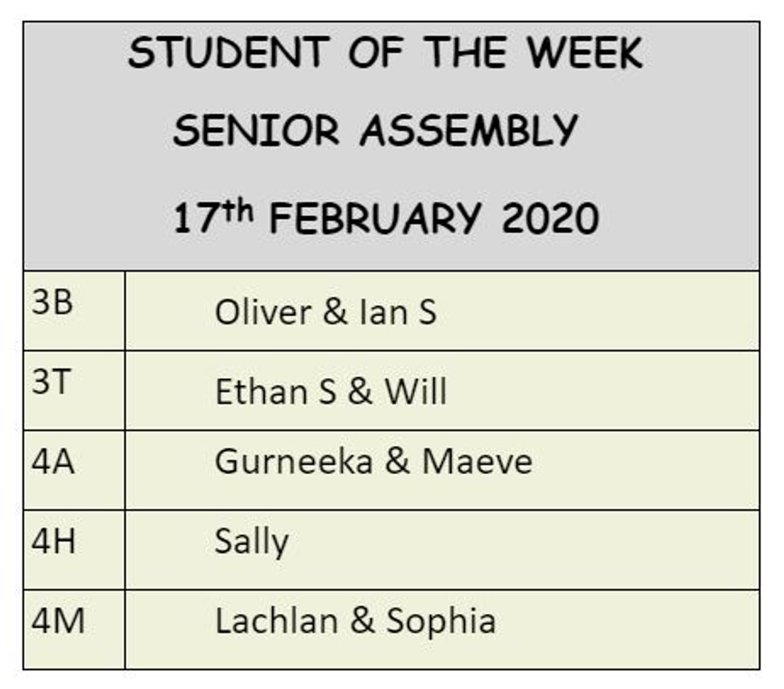Click the Gurneeka & Maeve cell

click(442, 470)
